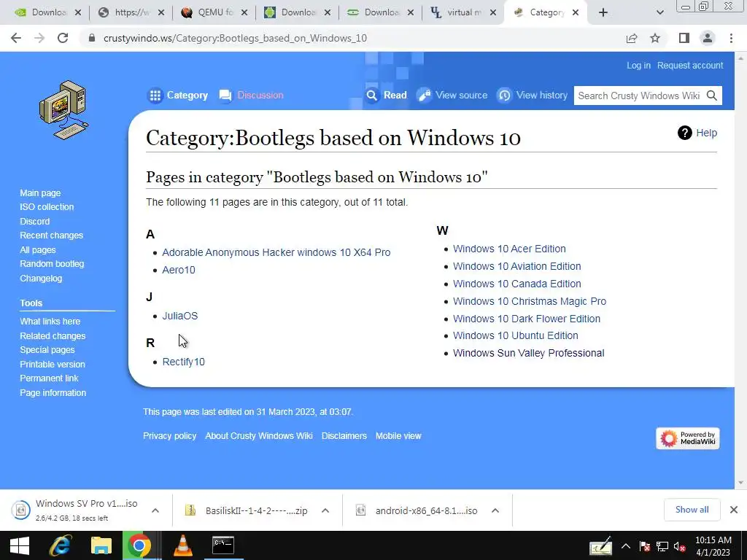The width and height of the screenshot is (747, 560).
Task: Open the JuliaOS page link
Action: coord(180,316)
